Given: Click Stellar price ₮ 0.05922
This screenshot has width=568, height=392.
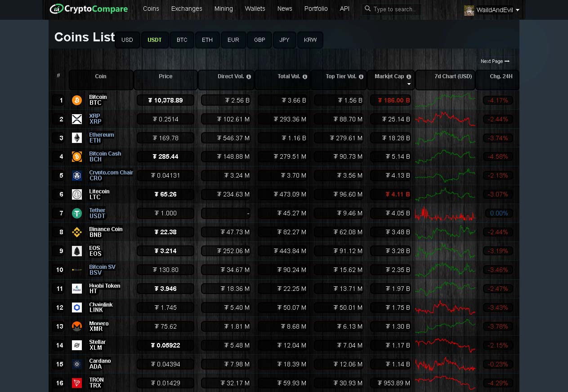Looking at the screenshot, I should tap(165, 345).
